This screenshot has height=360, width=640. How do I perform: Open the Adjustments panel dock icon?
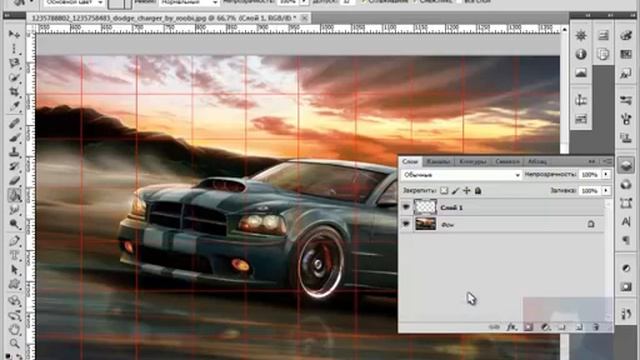(x=626, y=268)
